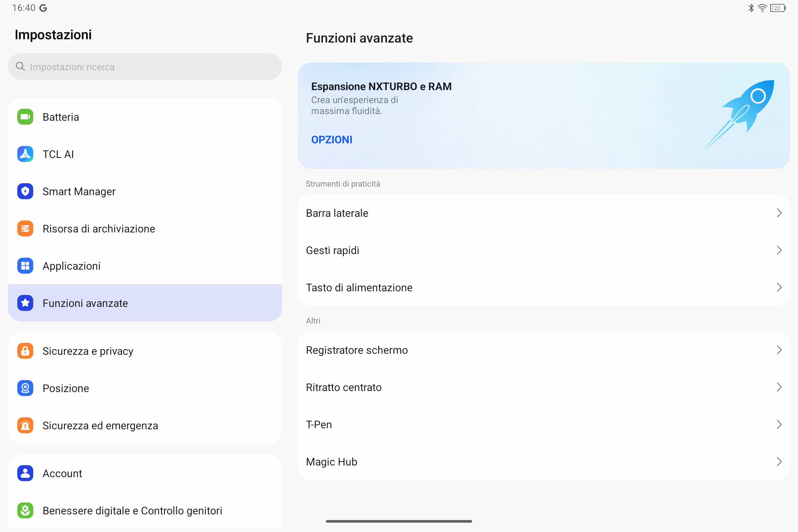
Task: Tap the OPZIONI link
Action: pyautogui.click(x=332, y=140)
